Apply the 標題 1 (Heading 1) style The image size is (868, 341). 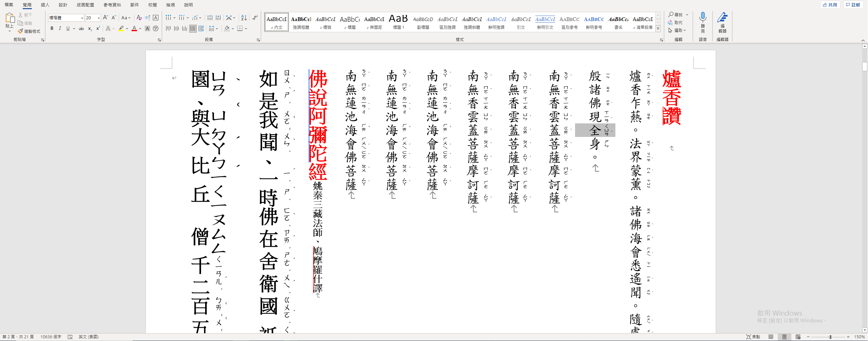[x=398, y=22]
